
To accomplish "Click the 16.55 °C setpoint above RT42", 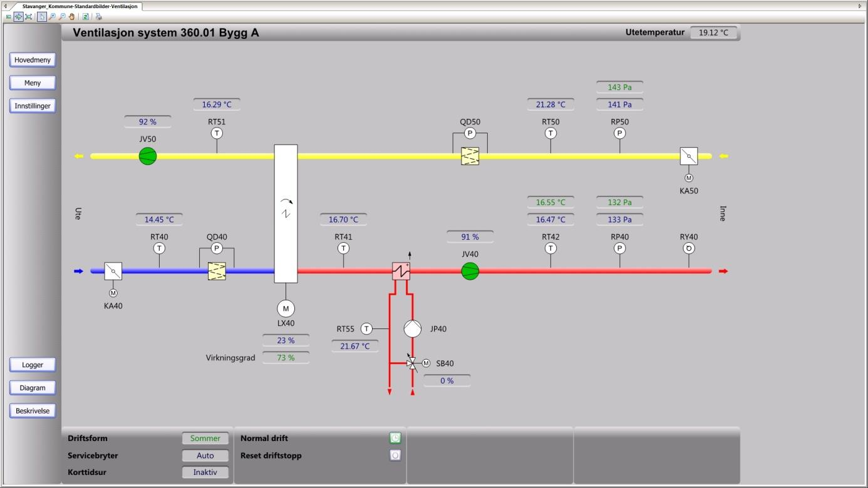I will [550, 202].
